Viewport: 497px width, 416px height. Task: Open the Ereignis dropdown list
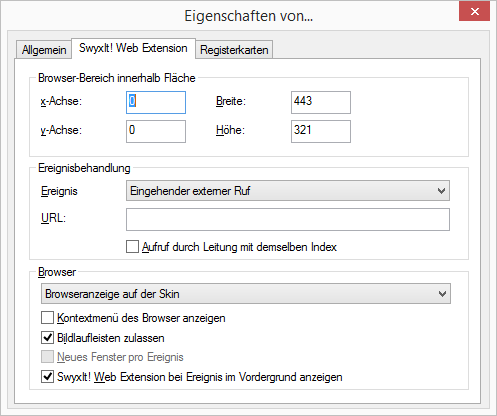point(288,191)
